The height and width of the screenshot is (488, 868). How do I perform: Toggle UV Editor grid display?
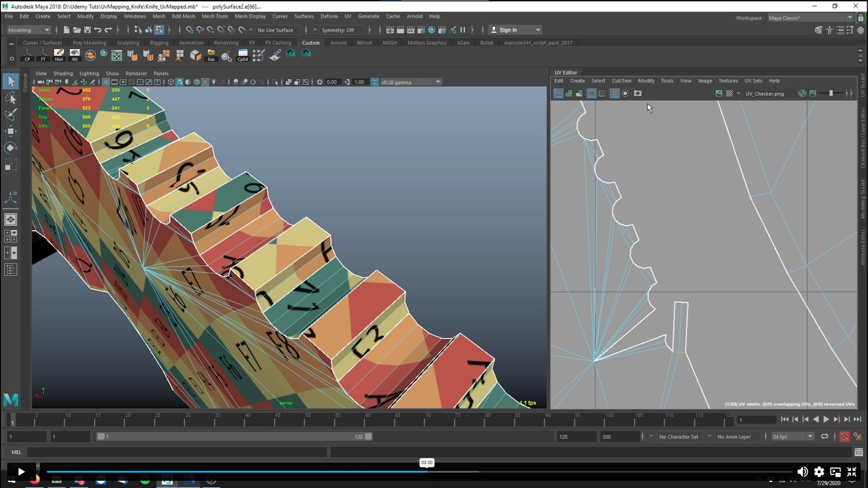pyautogui.click(x=614, y=93)
